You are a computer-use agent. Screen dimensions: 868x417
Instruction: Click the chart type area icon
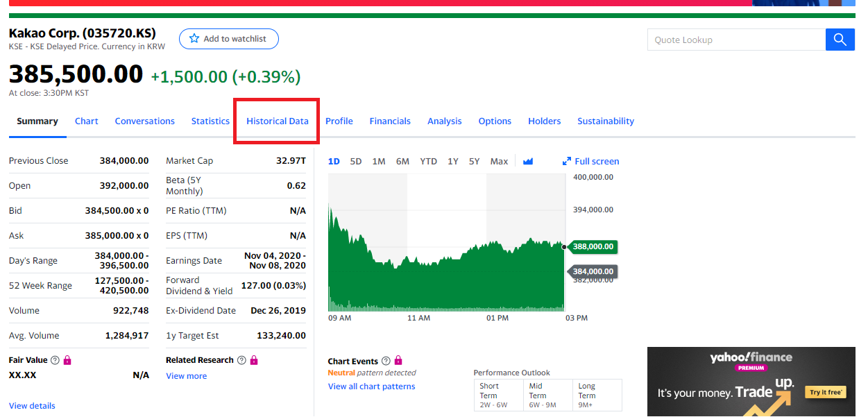click(x=528, y=161)
